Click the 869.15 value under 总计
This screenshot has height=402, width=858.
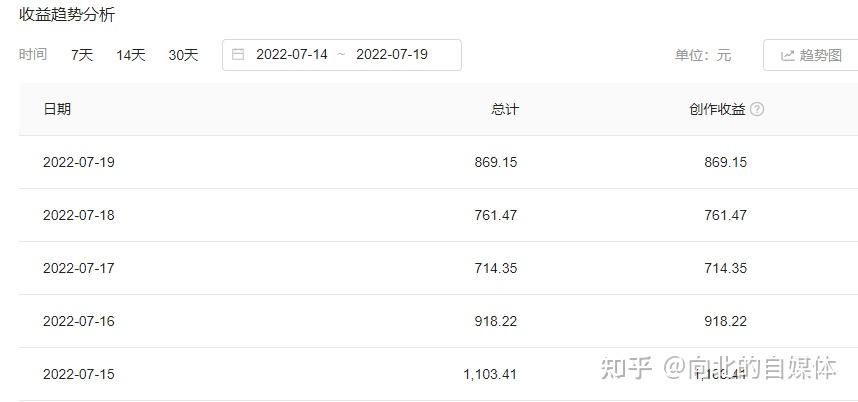496,162
